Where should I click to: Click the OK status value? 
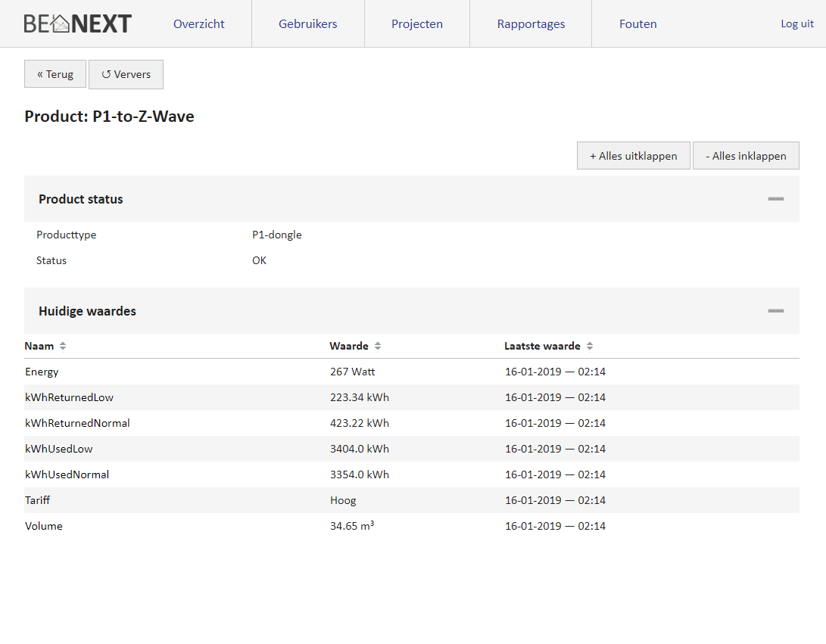259,260
